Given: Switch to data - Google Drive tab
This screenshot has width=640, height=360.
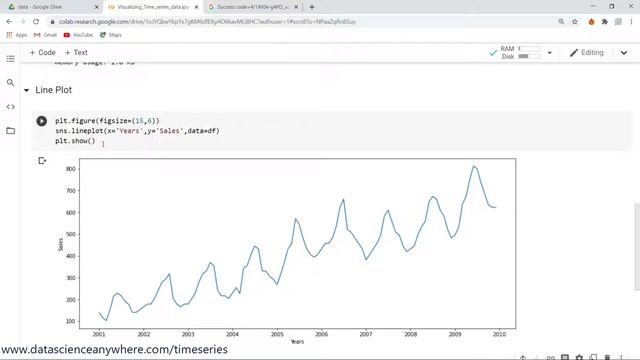Looking at the screenshot, I should pyautogui.click(x=53, y=7).
